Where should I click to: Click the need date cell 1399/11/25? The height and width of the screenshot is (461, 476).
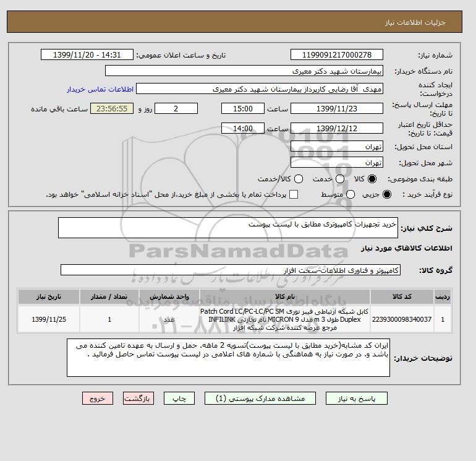[49, 319]
